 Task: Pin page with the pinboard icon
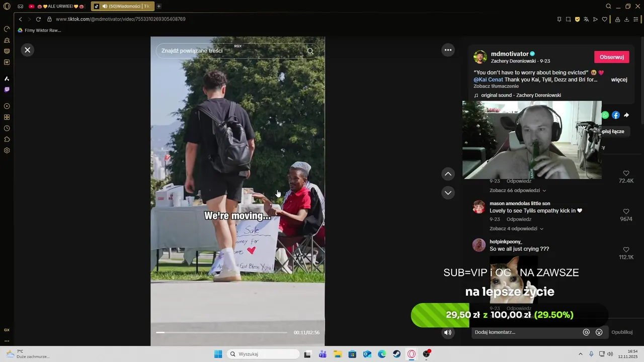coord(559,19)
